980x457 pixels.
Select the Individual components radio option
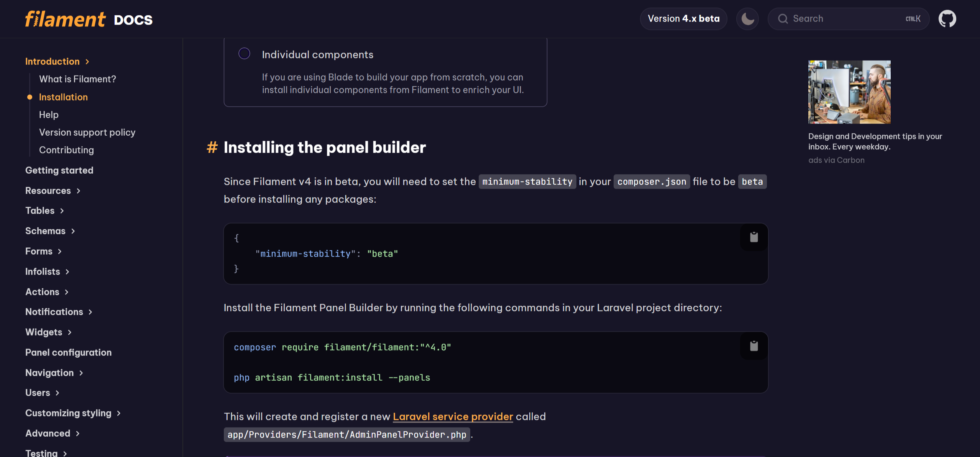(x=244, y=54)
